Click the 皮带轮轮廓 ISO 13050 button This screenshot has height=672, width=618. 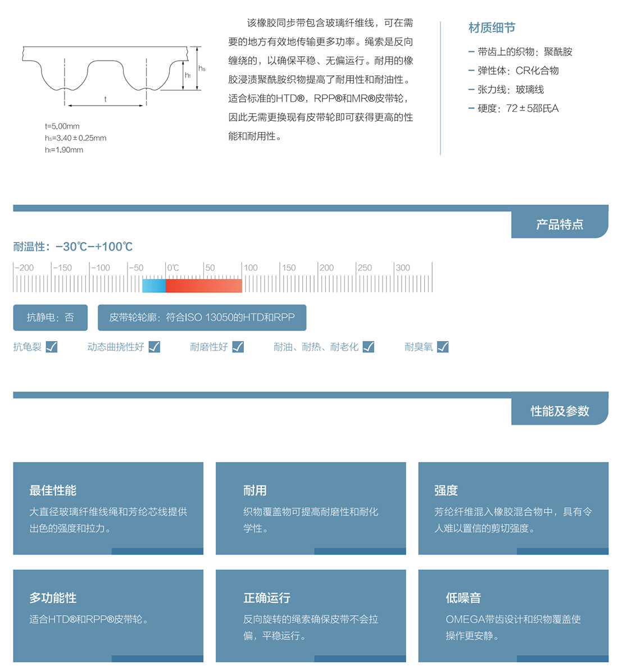[x=202, y=317]
